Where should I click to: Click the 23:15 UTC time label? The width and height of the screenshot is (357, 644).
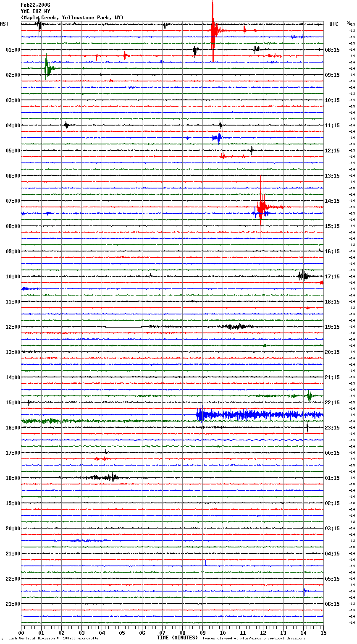point(332,428)
